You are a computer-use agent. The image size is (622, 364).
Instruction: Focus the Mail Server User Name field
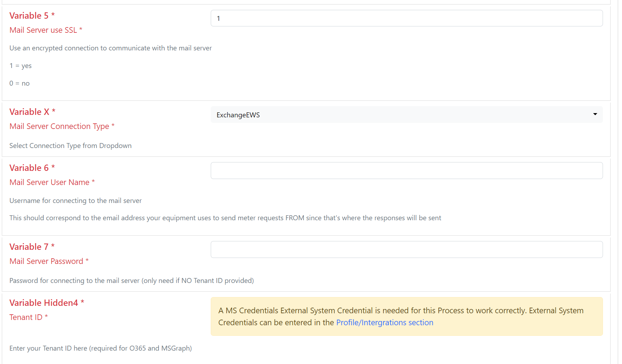[x=407, y=171]
